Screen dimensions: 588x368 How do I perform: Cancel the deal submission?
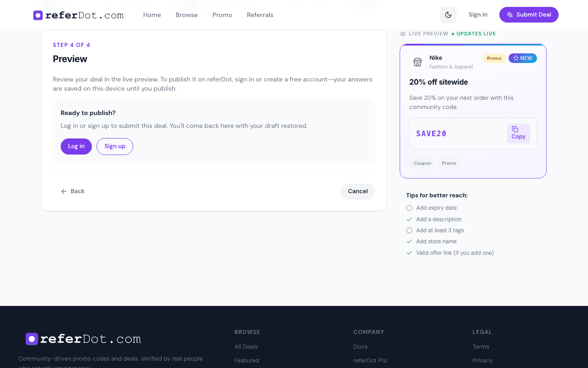pyautogui.click(x=358, y=191)
